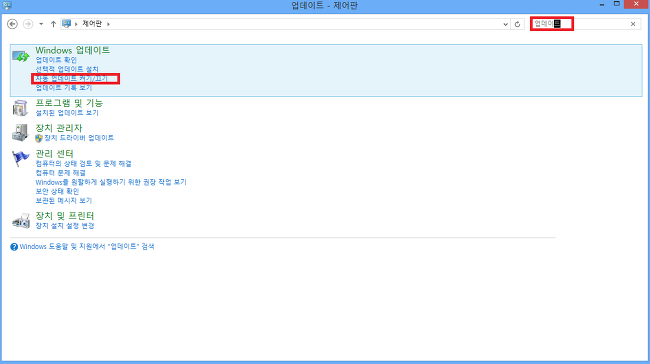Click the Control Panel icon in address bar
Viewport: 650px width, 364px height.
point(66,24)
